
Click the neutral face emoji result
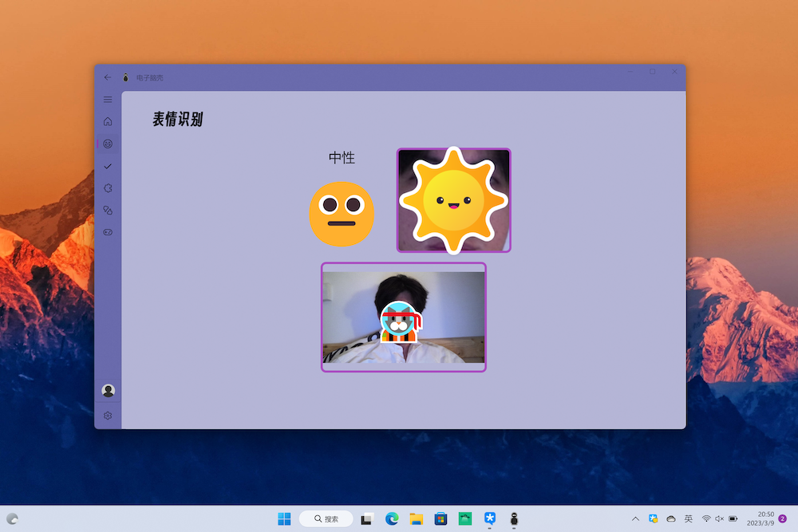tap(342, 214)
